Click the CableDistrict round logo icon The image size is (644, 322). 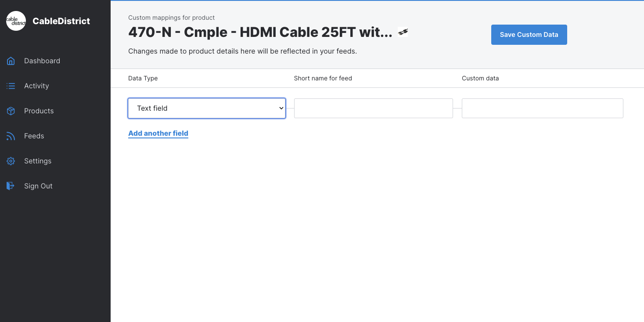tap(16, 21)
